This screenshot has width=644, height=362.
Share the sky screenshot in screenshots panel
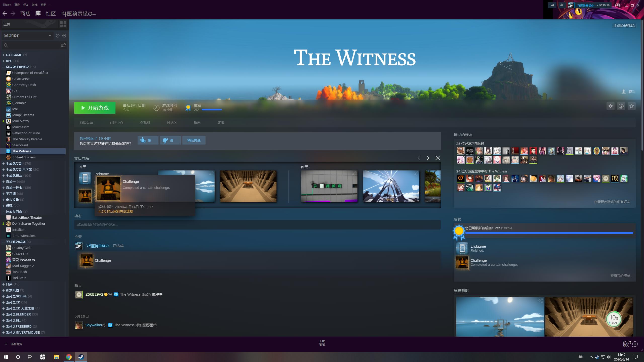[x=541, y=301]
